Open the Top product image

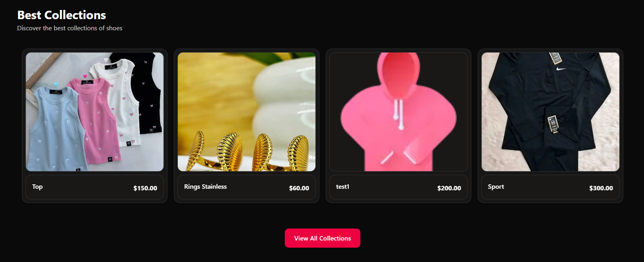(x=95, y=112)
